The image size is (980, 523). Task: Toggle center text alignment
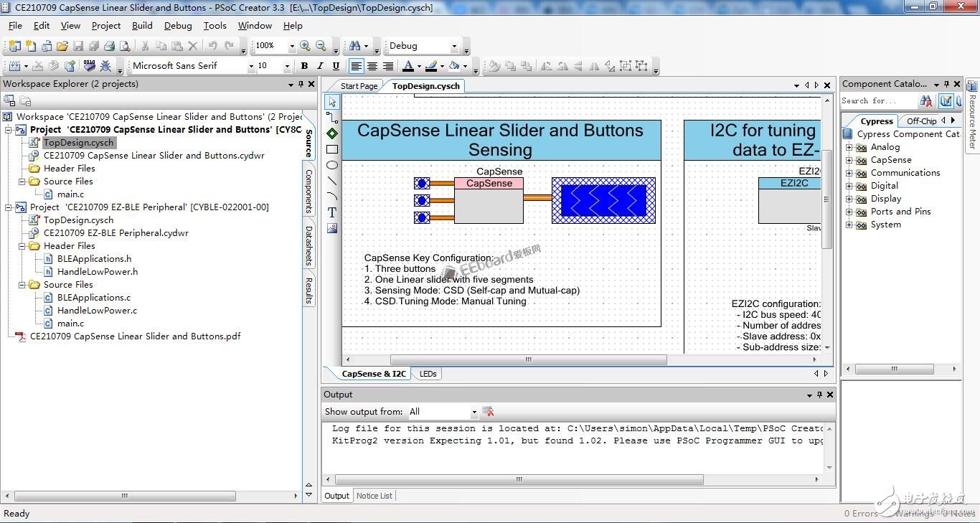pos(372,66)
